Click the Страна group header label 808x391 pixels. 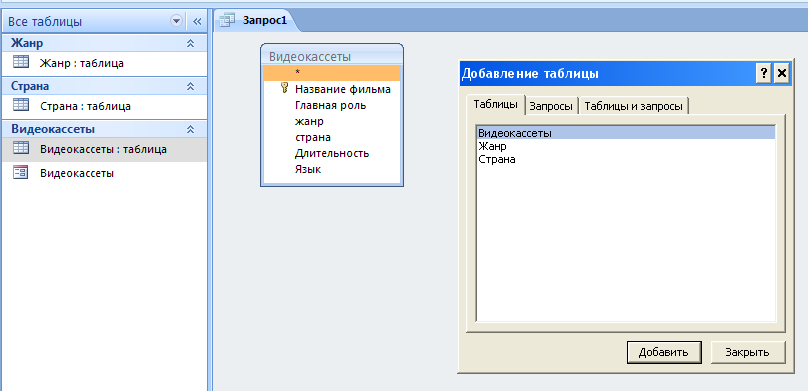coord(30,86)
